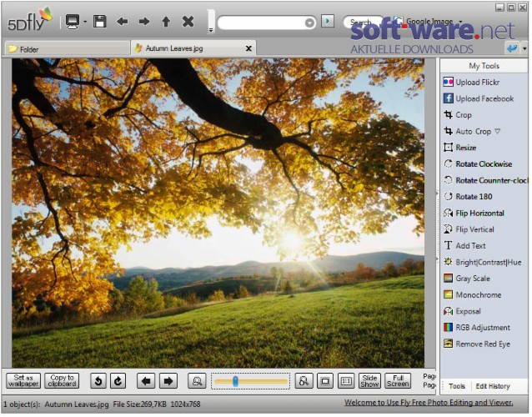Open Full Screen view
Screen dimensions: 532x417
[398, 380]
